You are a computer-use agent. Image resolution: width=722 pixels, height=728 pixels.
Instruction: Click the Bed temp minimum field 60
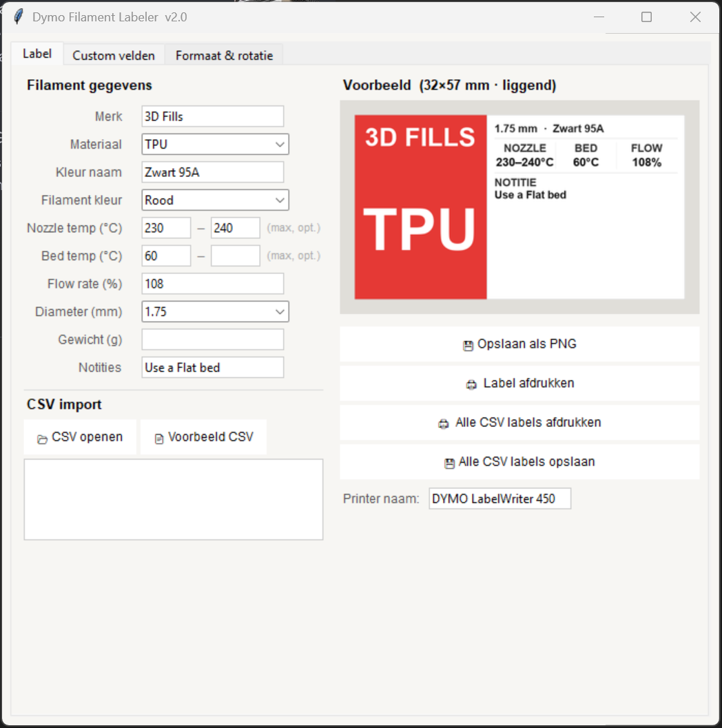tap(166, 256)
